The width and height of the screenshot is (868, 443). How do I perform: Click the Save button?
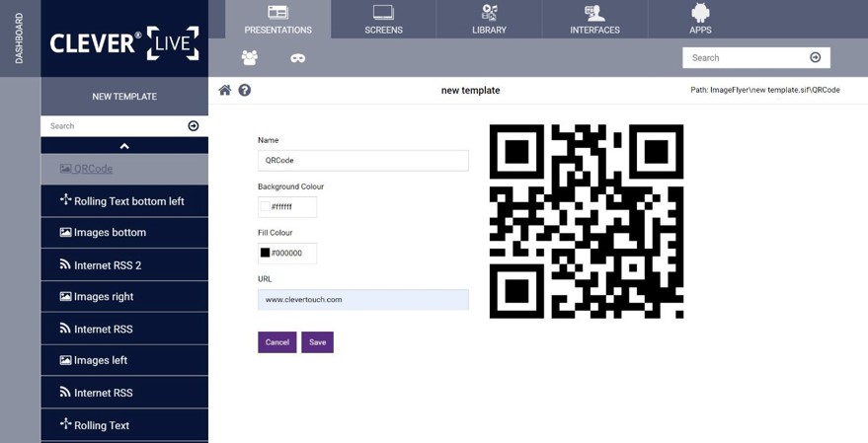(318, 342)
